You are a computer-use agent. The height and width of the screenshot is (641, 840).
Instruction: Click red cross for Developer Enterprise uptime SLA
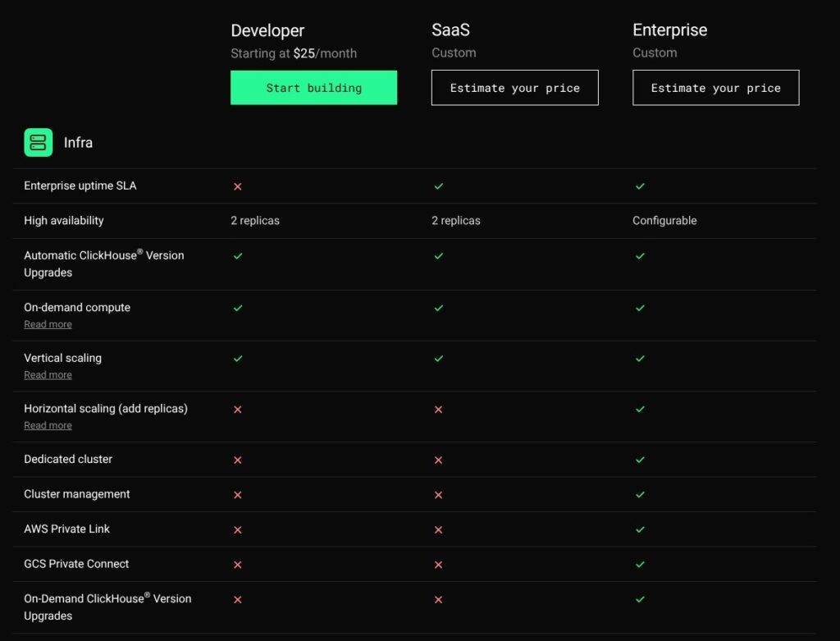238,186
